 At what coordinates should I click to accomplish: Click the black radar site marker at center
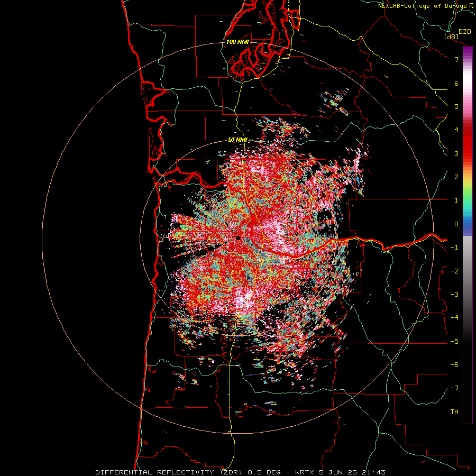[238, 239]
